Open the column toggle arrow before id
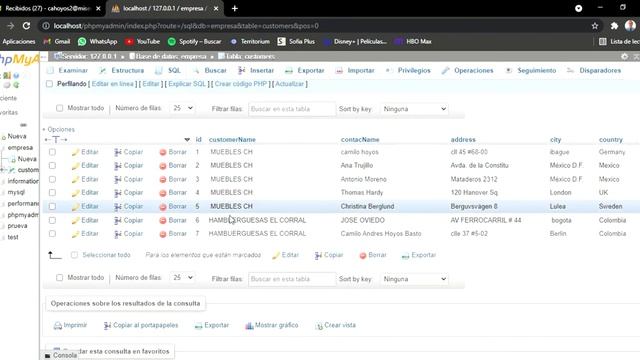This screenshot has height=360, width=640. point(187,140)
